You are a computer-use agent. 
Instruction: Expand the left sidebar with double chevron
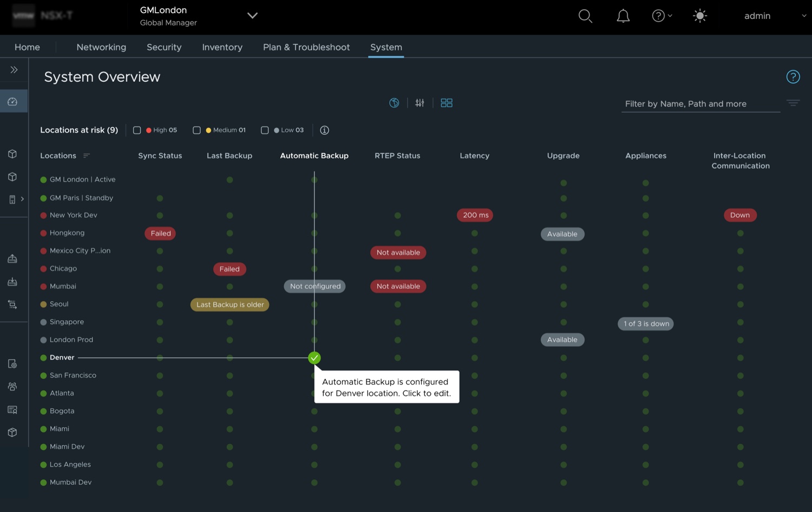(14, 69)
